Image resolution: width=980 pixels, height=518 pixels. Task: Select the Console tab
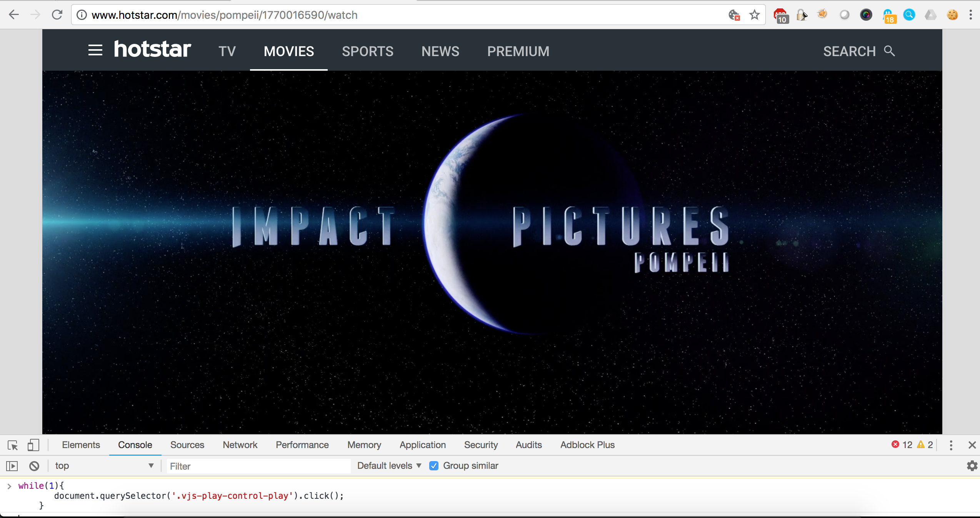(x=135, y=445)
